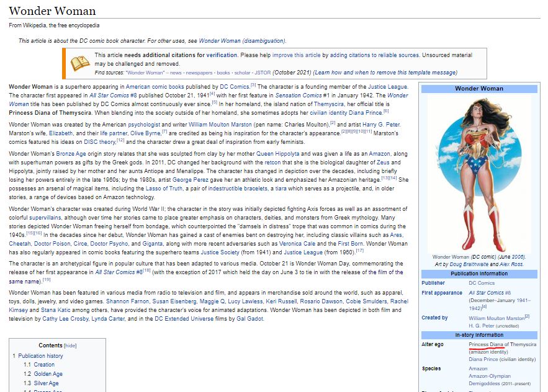Open DISC theory link
548x392 pixels.
click(x=99, y=142)
